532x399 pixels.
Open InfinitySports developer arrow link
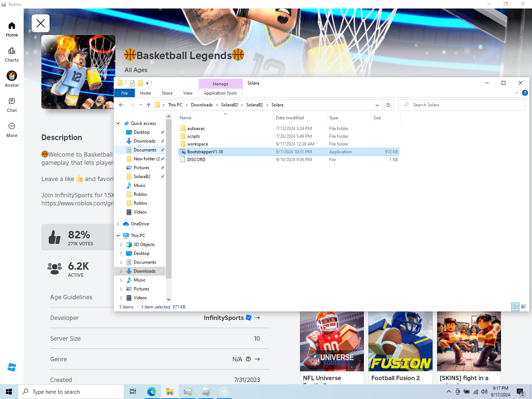[257, 318]
